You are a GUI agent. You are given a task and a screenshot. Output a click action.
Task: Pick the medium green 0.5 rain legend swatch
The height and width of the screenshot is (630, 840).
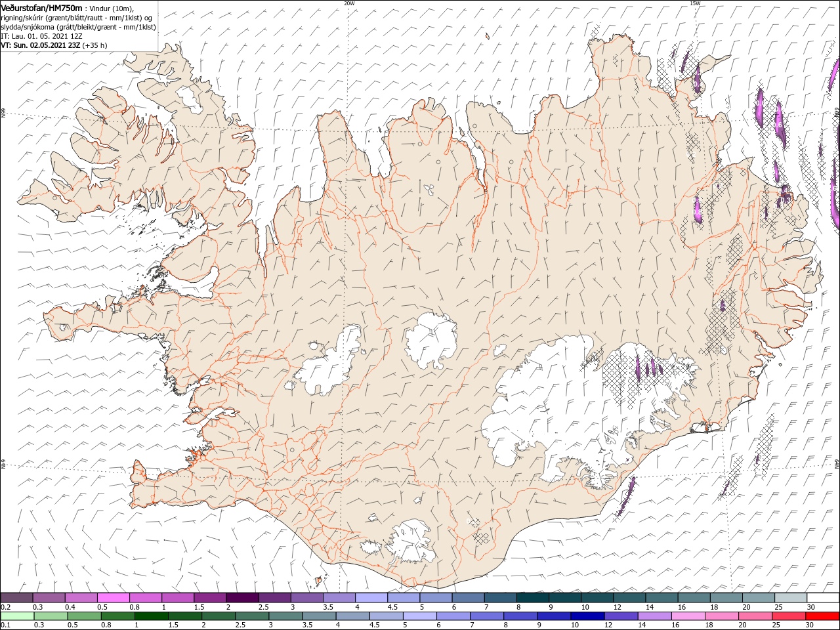84,616
